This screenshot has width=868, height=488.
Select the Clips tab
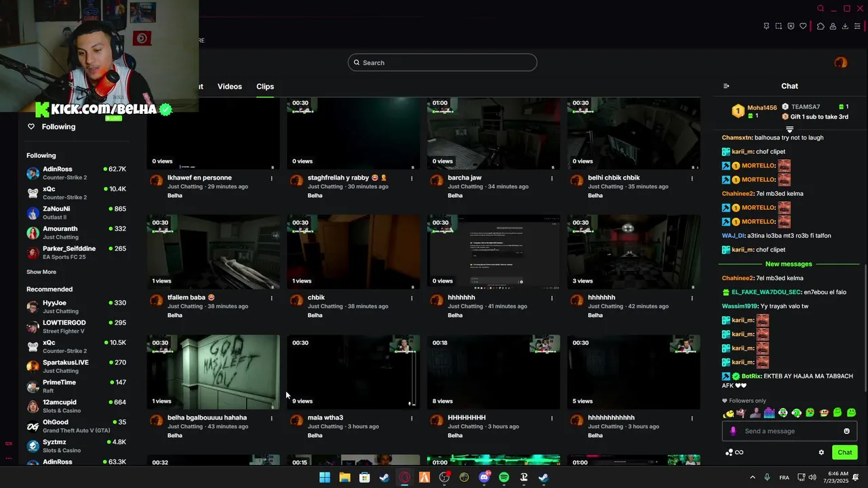[265, 87]
